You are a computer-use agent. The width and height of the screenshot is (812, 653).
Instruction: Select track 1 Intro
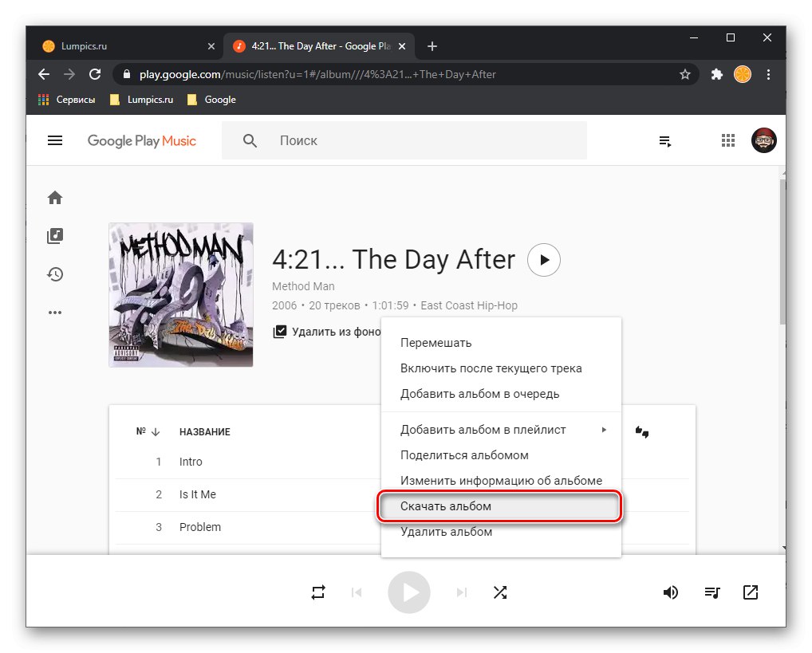pos(191,462)
